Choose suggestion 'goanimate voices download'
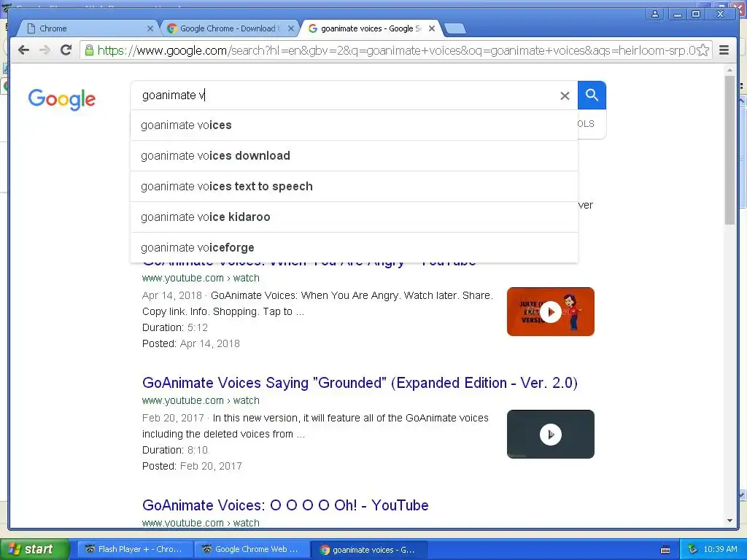Viewport: 747px width, 560px height. (x=354, y=156)
